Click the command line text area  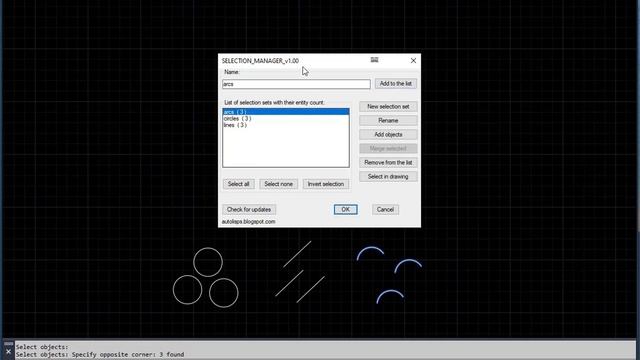tap(325, 351)
